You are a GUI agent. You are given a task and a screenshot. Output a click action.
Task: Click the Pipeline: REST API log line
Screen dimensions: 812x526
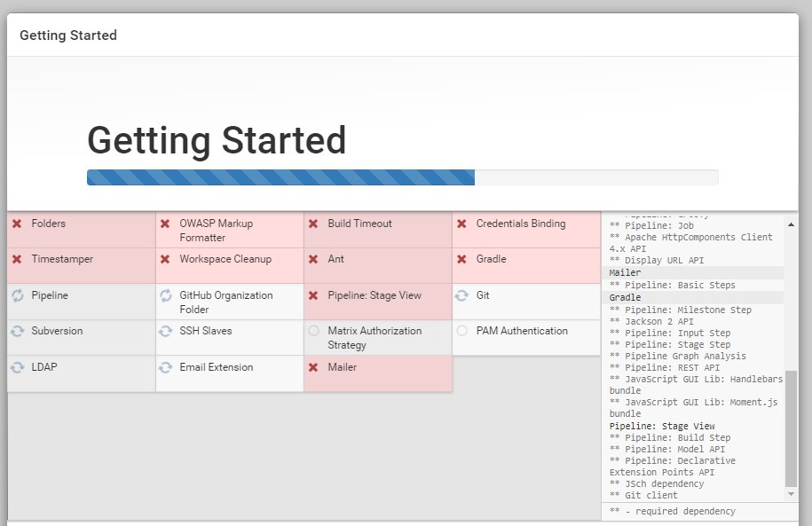[665, 367]
